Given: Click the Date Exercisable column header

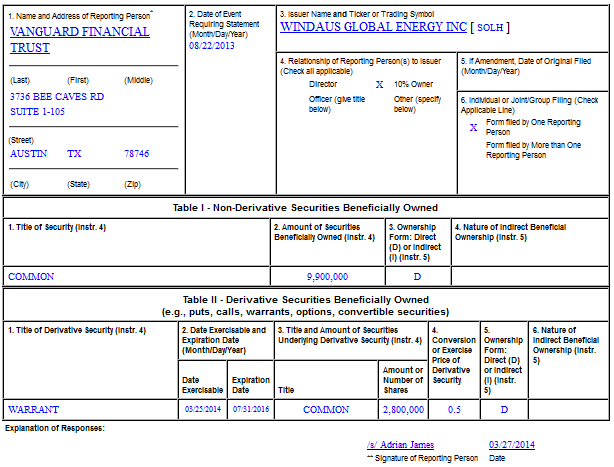Looking at the screenshot, I should 202,385.
